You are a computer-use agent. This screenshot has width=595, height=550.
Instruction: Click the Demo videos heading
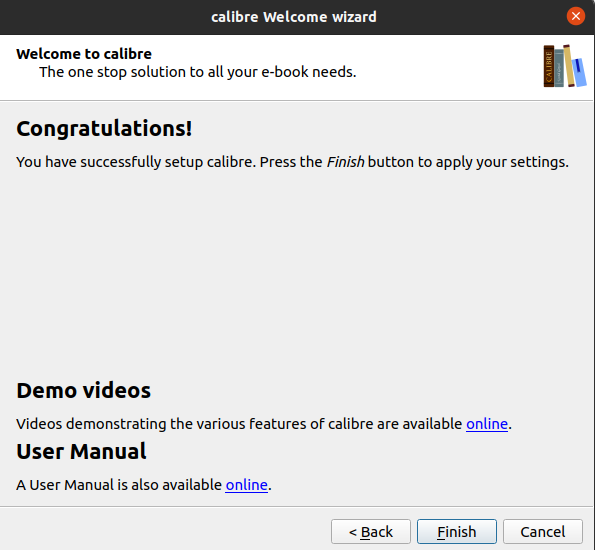point(83,391)
